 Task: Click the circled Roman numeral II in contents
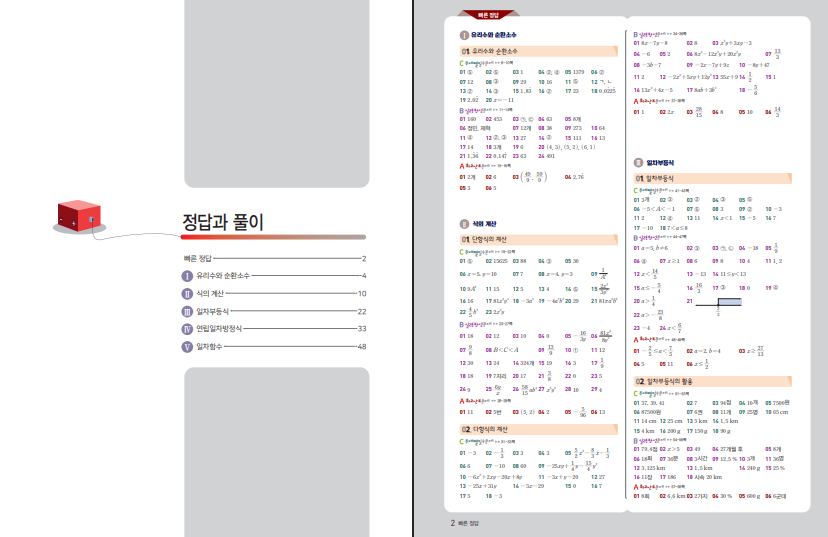tap(186, 293)
